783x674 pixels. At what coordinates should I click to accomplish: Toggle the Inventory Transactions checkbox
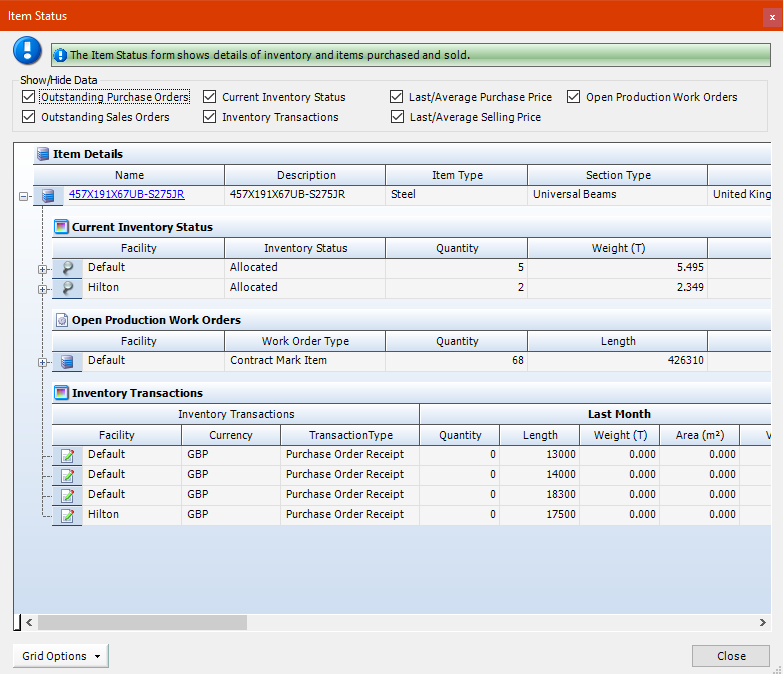tap(210, 117)
